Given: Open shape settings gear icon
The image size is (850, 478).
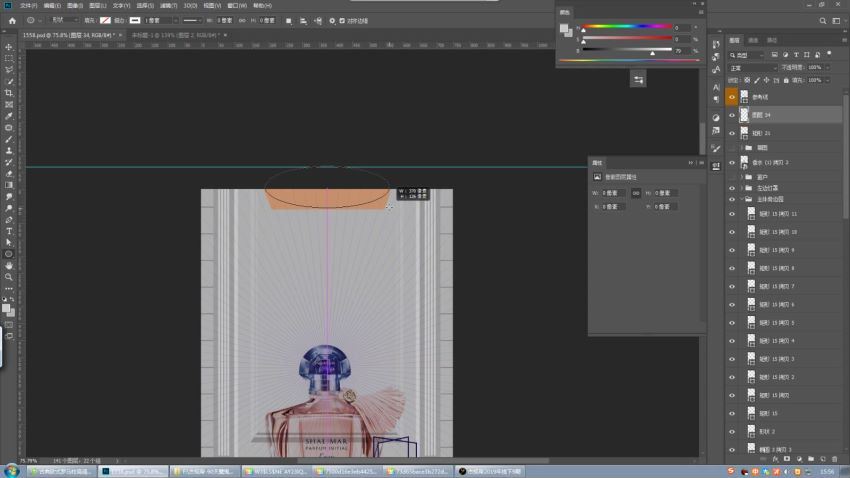Looking at the screenshot, I should click(x=332, y=21).
